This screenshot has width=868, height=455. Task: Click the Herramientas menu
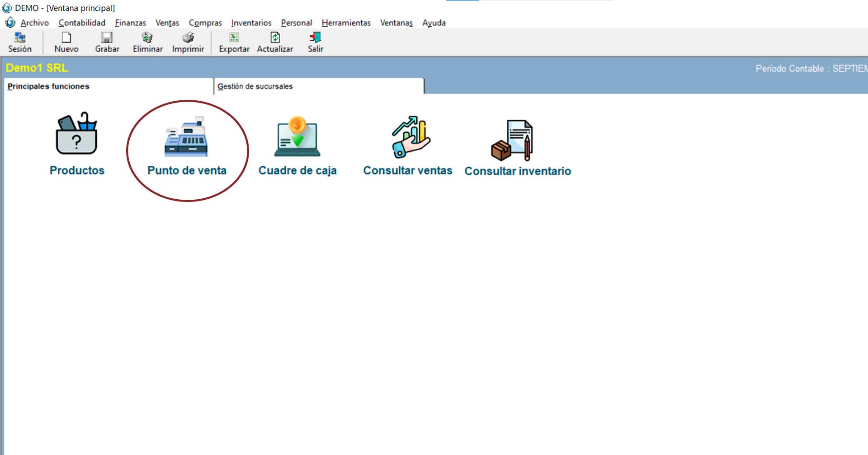[x=346, y=23]
